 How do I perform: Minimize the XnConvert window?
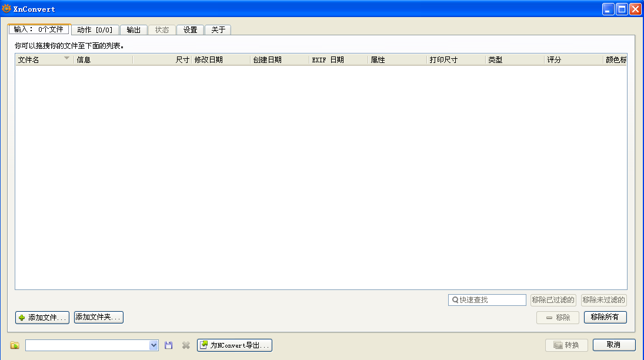click(608, 9)
